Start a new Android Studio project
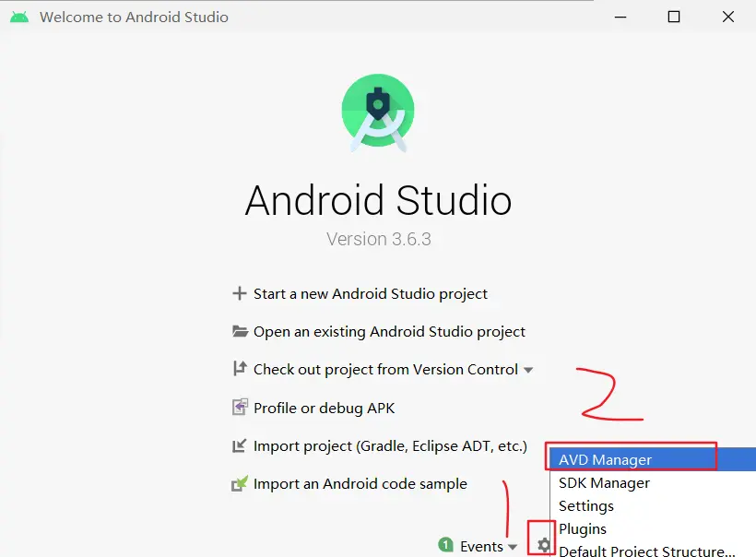The image size is (756, 557). pos(371,293)
